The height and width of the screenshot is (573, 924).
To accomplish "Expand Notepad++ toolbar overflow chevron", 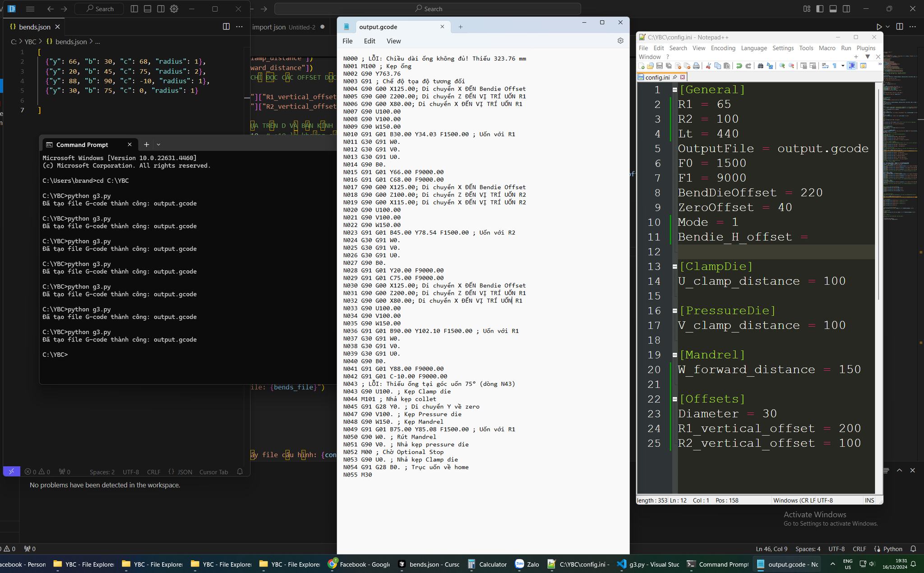I will (880, 64).
